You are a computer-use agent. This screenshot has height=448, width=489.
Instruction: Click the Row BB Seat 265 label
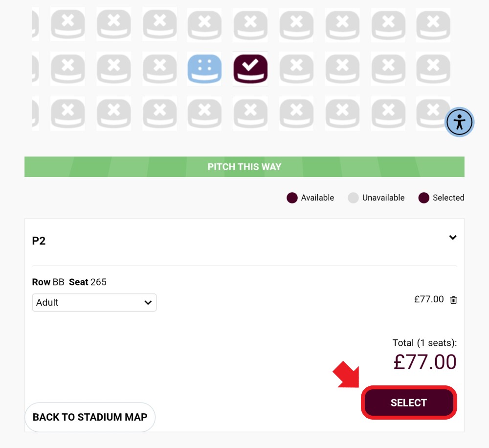[69, 282]
